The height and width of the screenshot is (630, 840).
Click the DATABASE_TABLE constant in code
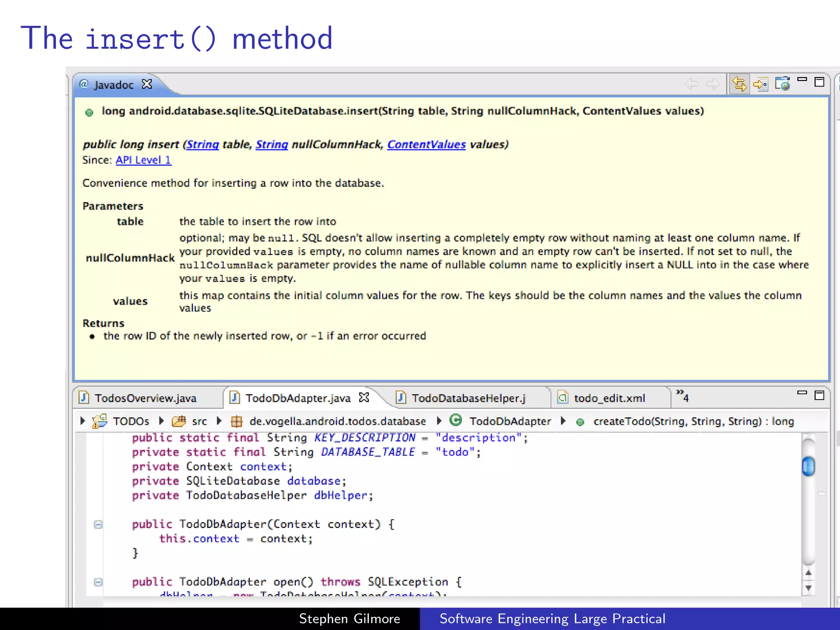[367, 452]
